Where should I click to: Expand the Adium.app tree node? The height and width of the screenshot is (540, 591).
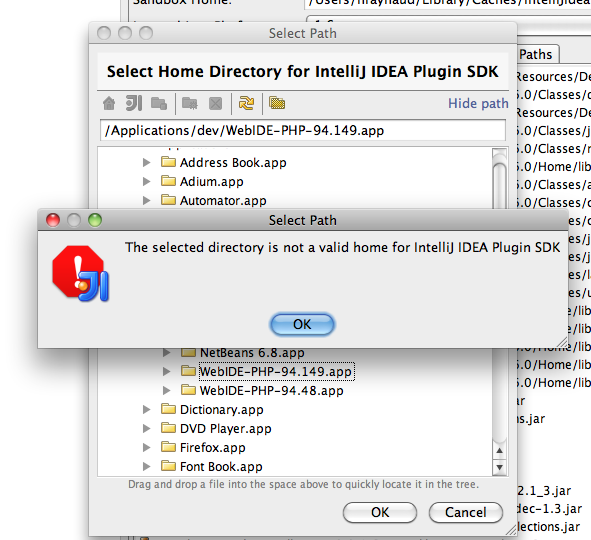pyautogui.click(x=146, y=181)
